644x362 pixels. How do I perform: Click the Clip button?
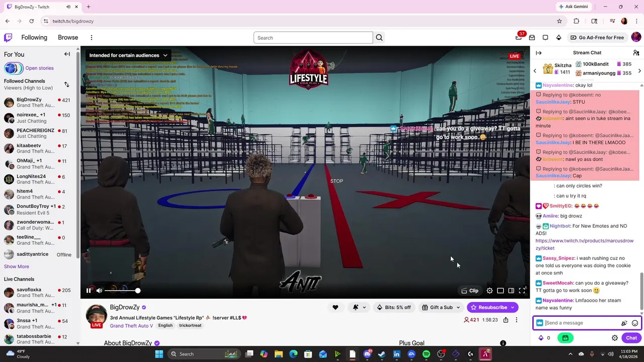(x=470, y=291)
